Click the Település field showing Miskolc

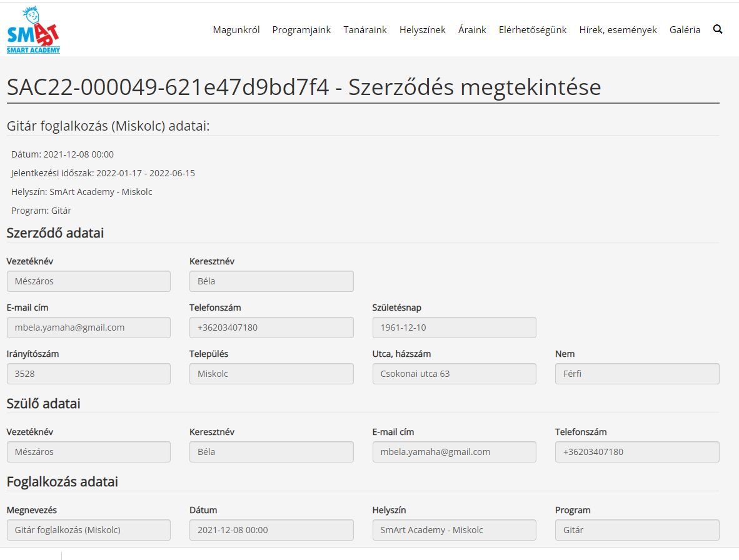271,374
